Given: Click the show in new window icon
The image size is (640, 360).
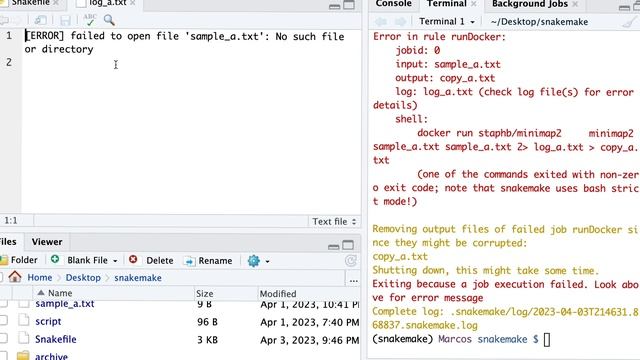Looking at the screenshot, I should click(x=40, y=20).
